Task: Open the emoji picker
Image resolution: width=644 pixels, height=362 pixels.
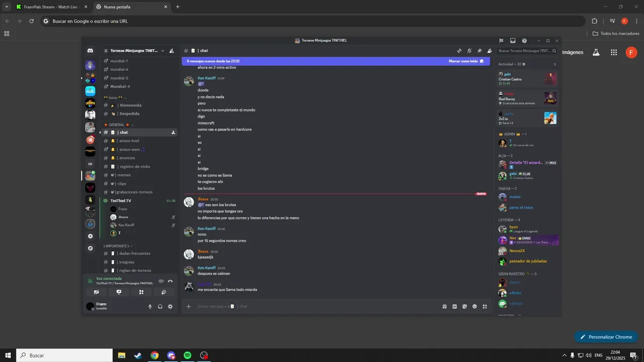Action: (474, 306)
